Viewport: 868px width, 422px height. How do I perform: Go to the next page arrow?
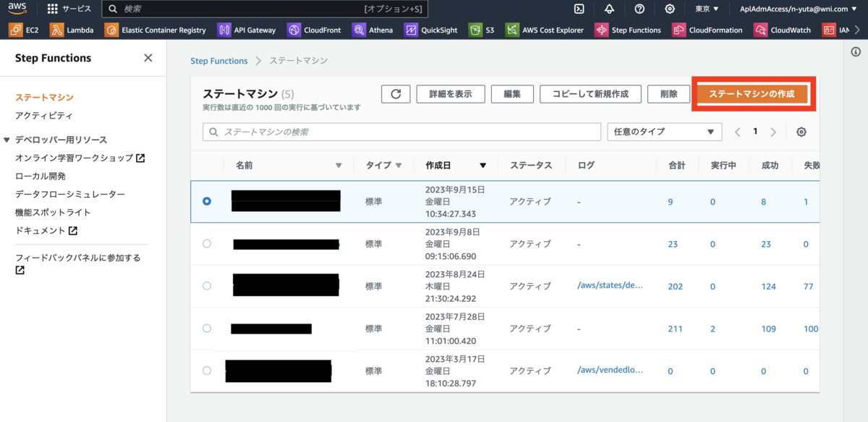click(x=773, y=132)
